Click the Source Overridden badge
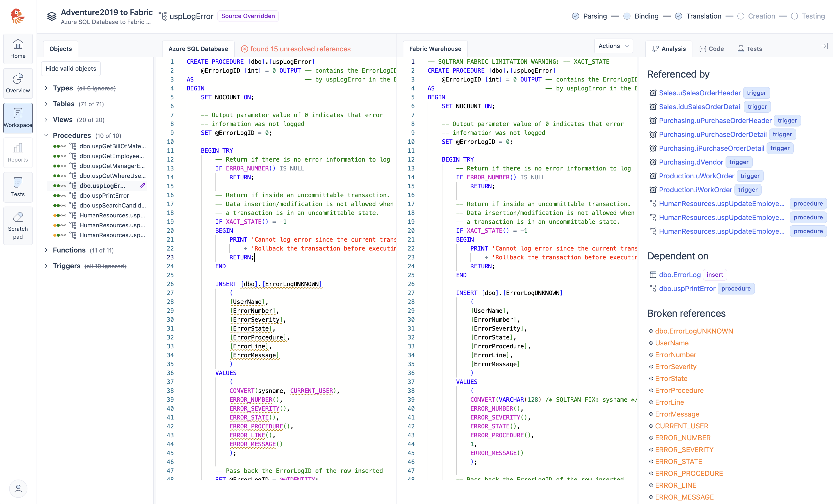This screenshot has width=833, height=504. tap(248, 16)
